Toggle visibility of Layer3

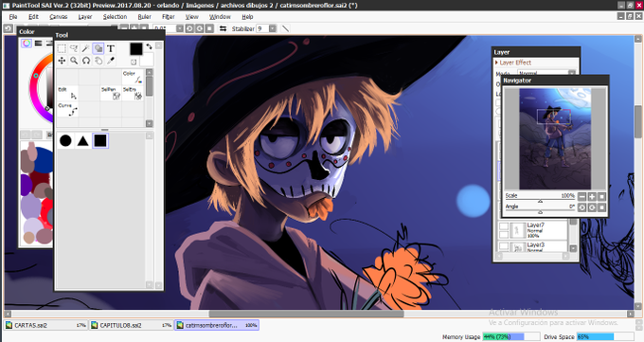coord(504,246)
